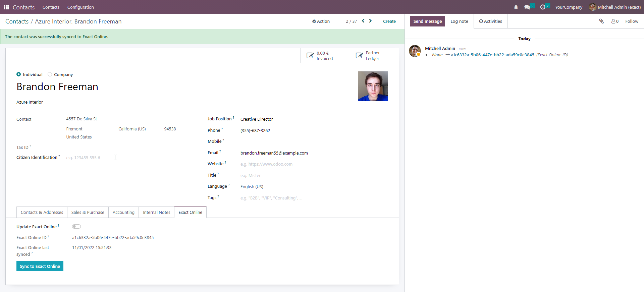Go to the previous contact record arrow
The height and width of the screenshot is (292, 644).
click(363, 21)
